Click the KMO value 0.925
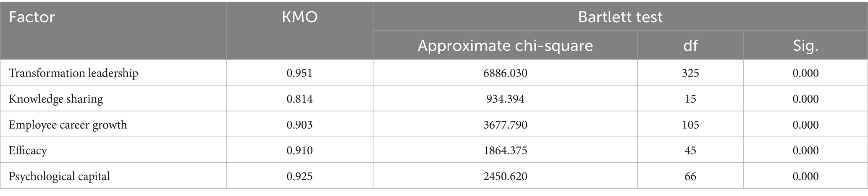The height and width of the screenshot is (196, 868). [x=299, y=176]
